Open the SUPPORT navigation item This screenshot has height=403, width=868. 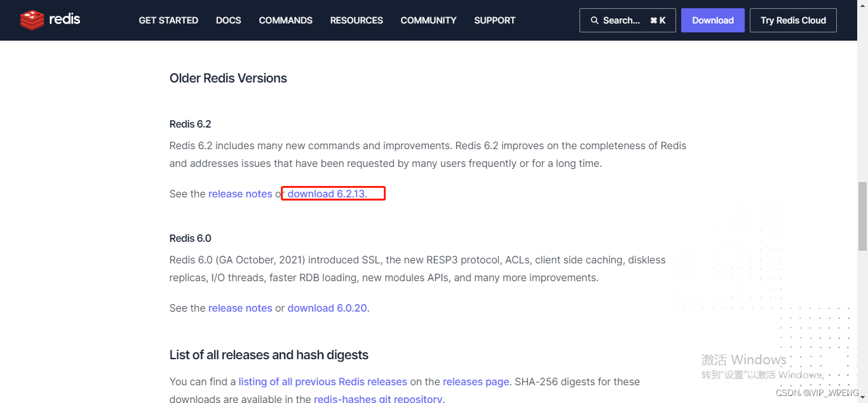click(x=494, y=20)
